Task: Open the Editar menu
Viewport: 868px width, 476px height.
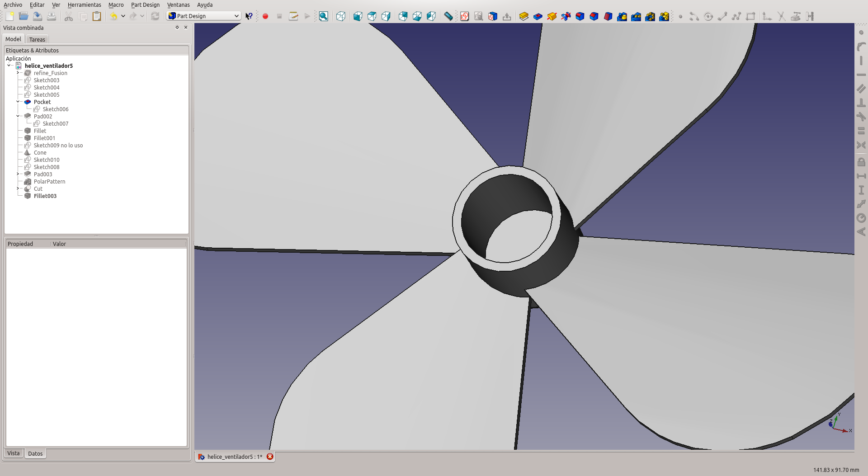Action: click(x=37, y=5)
